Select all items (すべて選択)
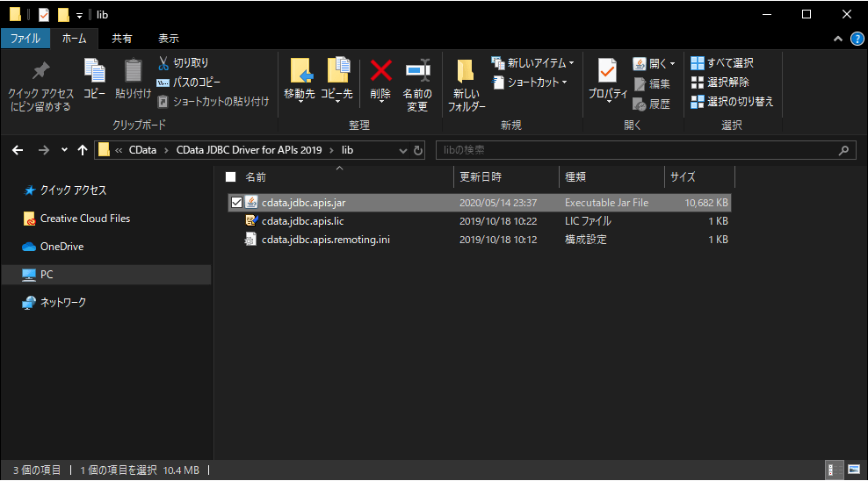 pyautogui.click(x=722, y=63)
